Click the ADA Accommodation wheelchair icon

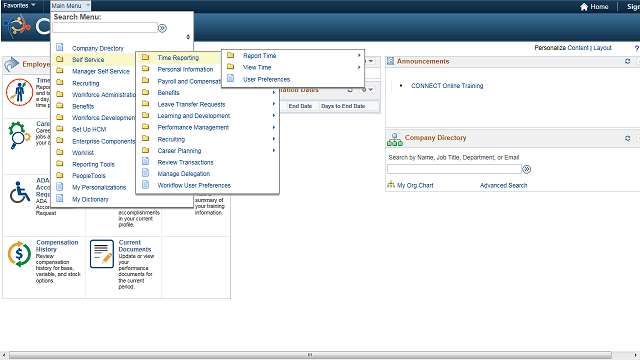(20, 192)
